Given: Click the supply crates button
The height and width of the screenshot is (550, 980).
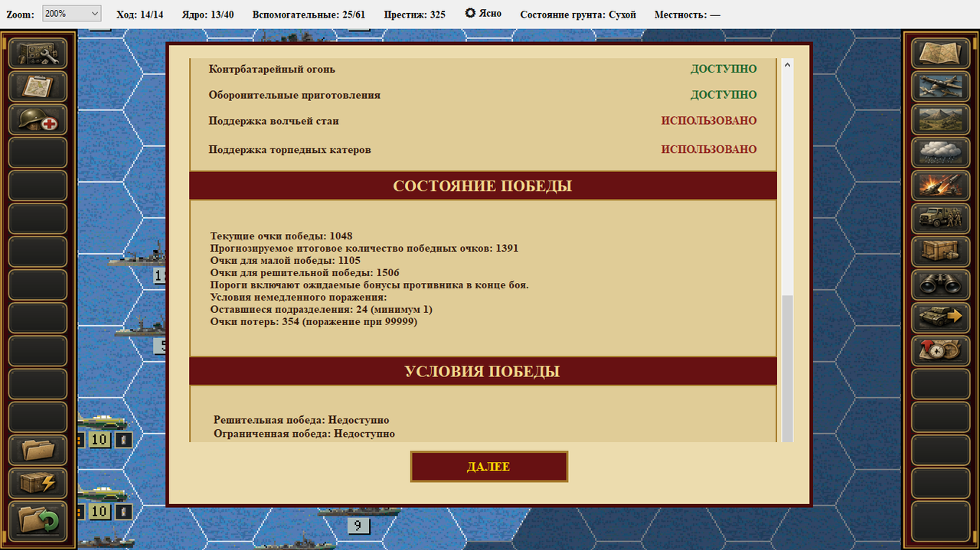Looking at the screenshot, I should (941, 252).
